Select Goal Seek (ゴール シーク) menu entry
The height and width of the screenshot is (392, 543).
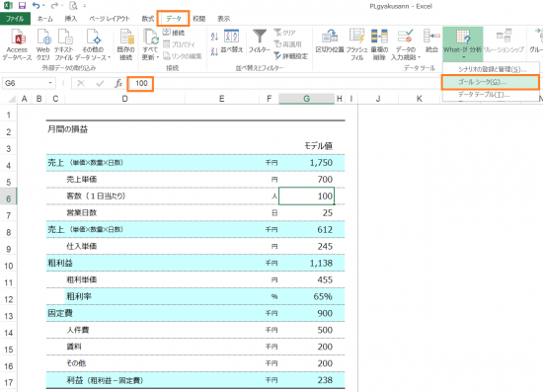[x=491, y=82]
